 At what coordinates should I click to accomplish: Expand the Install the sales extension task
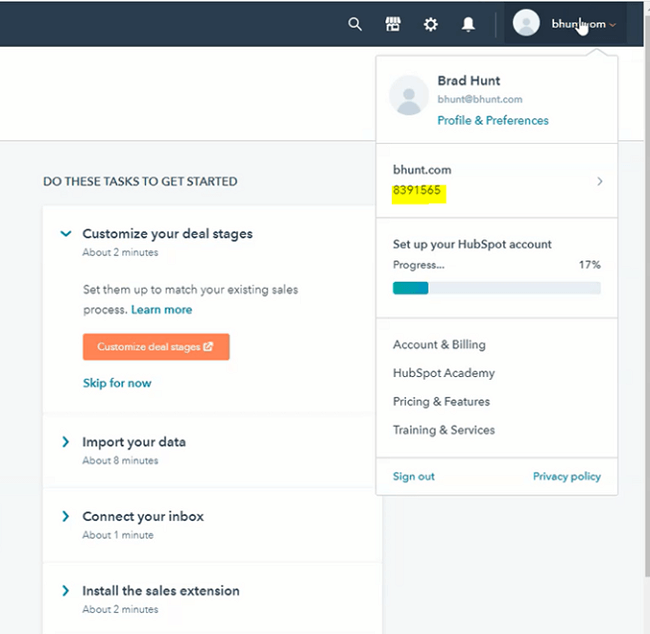pos(65,590)
